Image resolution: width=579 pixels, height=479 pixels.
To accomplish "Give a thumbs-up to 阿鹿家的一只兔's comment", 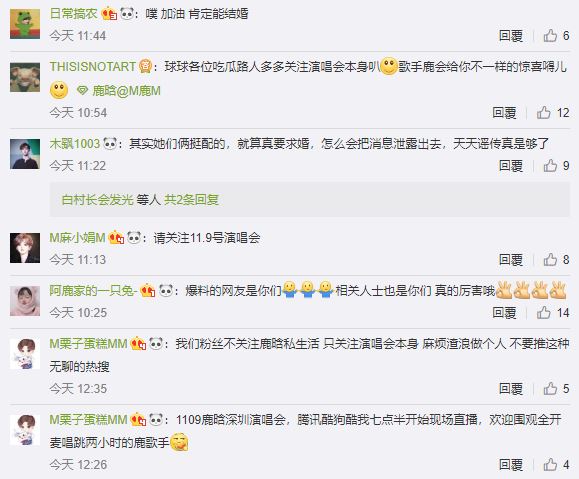I will [x=544, y=312].
